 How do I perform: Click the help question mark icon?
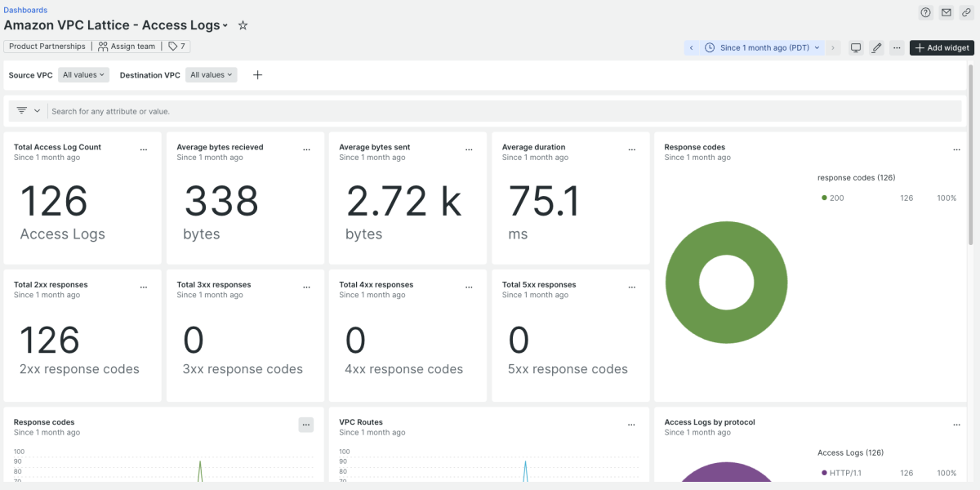point(925,12)
